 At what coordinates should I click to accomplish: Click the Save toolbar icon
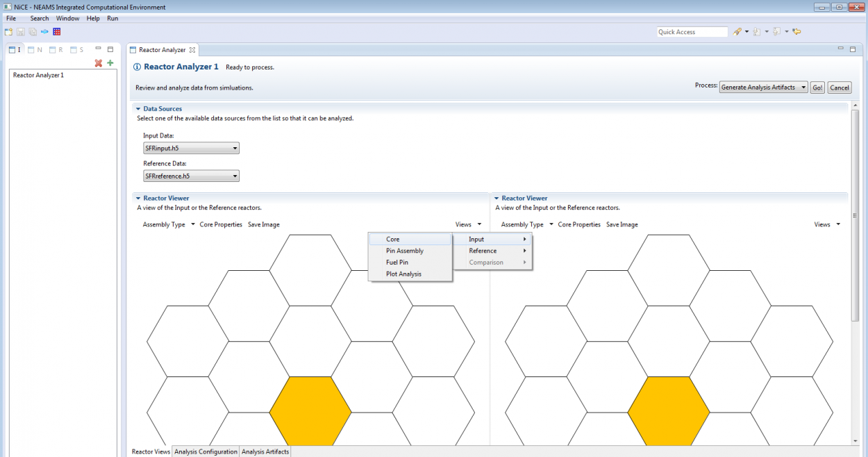coord(21,32)
